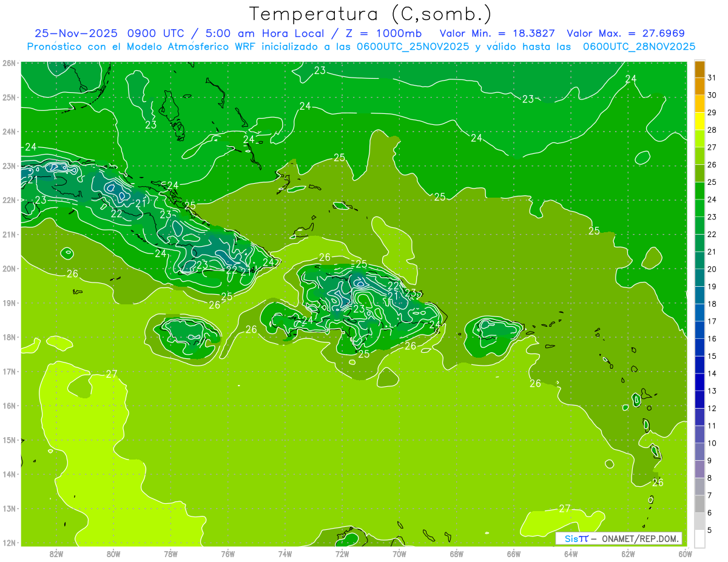Click the "ONAMET/REP.DOM." credit label
The image size is (728, 562).
pos(641,538)
